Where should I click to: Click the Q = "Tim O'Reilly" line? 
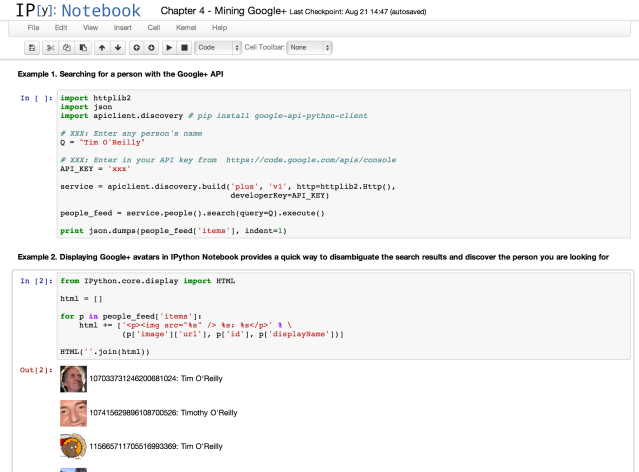(x=102, y=142)
